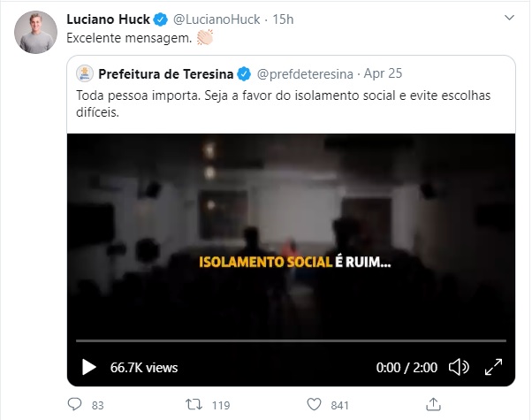Seek along the video progress bar
This screenshot has width=532, height=420.
coord(291,340)
